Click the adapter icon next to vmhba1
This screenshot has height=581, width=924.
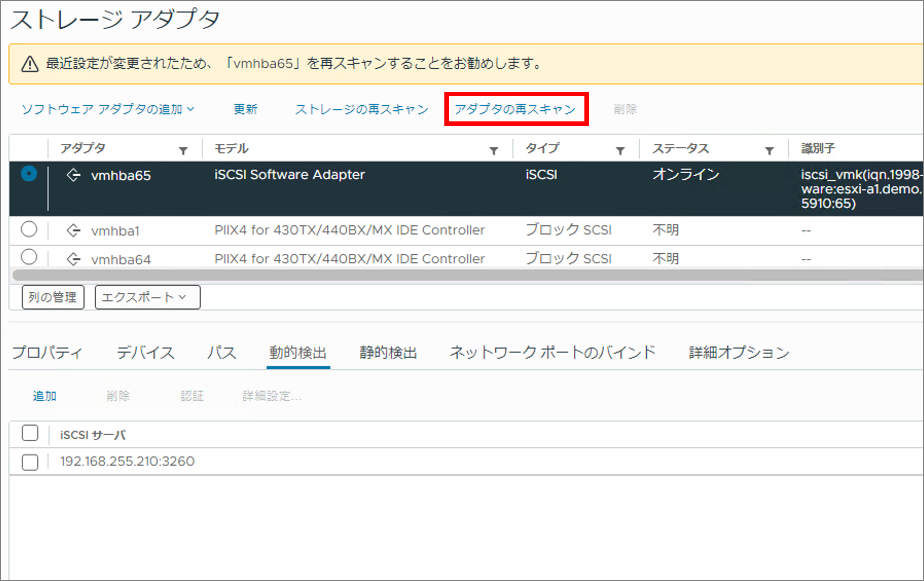click(73, 231)
